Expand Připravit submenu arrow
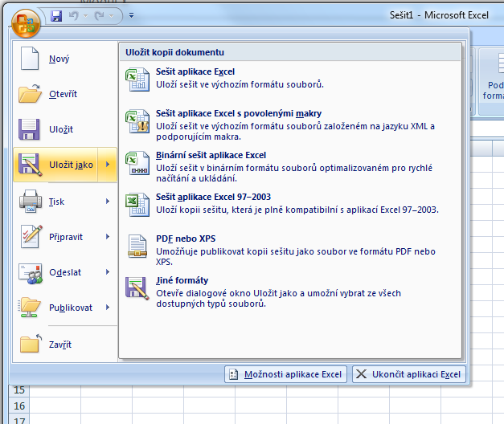The image size is (504, 424). tap(108, 237)
